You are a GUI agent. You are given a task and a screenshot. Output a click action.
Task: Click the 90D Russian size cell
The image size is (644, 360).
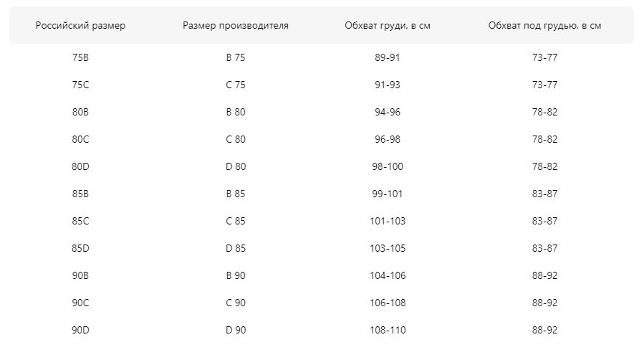tap(80, 330)
